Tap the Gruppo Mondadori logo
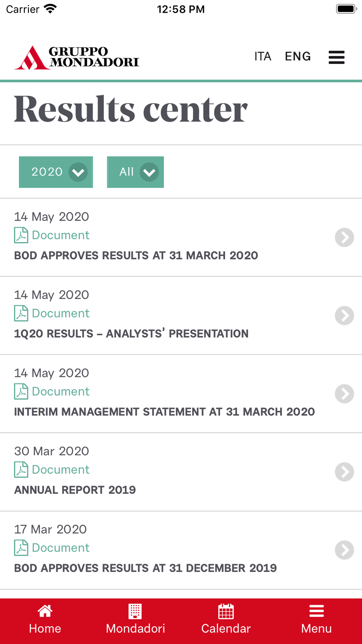 pyautogui.click(x=77, y=58)
